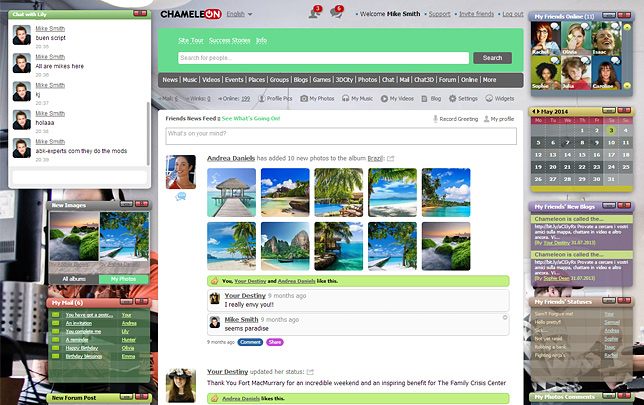Open 'A reminder' mail from Hunter

(77, 340)
